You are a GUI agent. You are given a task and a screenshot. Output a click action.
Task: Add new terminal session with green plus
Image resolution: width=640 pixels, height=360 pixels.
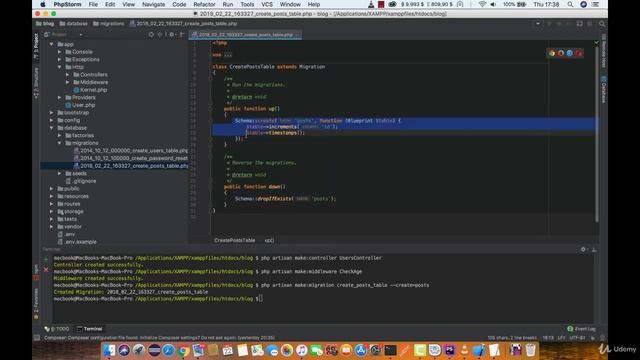pos(46,259)
